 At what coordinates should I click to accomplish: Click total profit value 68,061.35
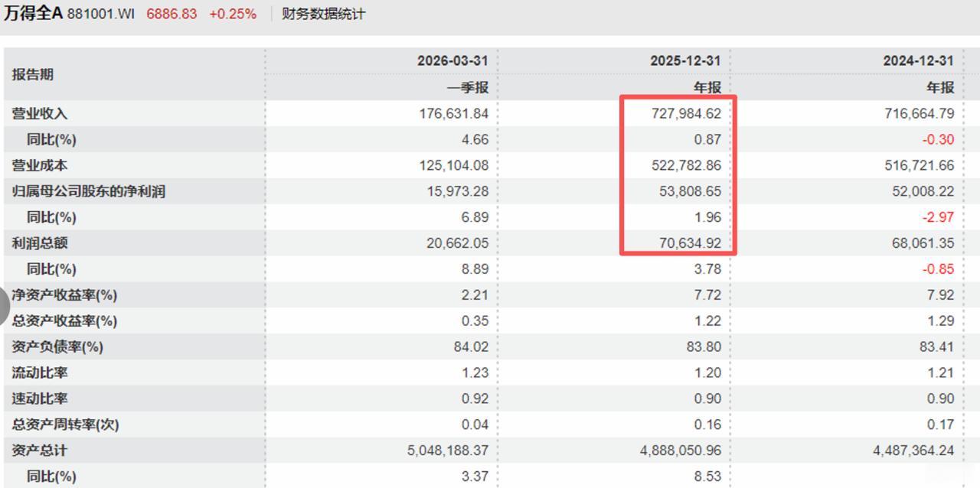tap(923, 243)
